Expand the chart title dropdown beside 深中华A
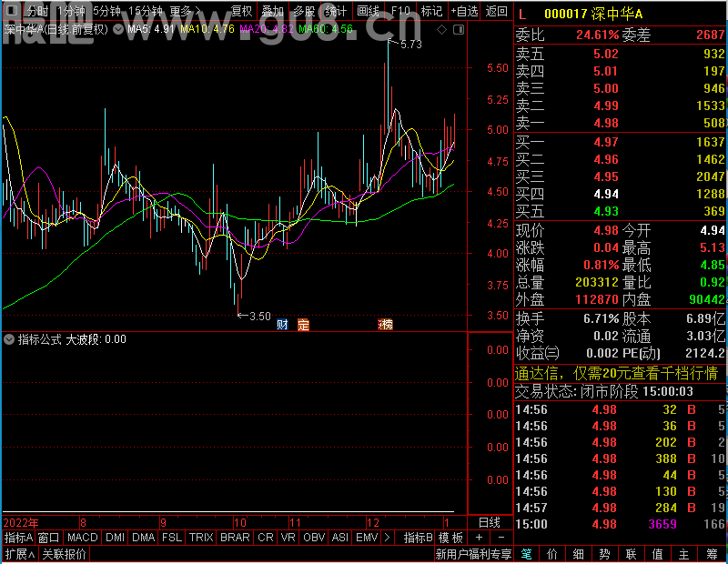This screenshot has height=564, width=728. click(118, 30)
